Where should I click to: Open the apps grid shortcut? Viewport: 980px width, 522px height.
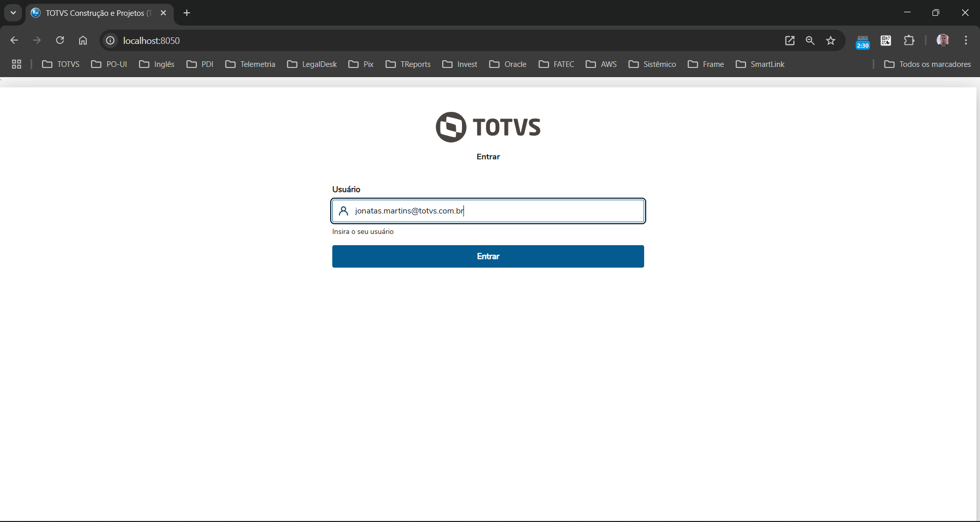16,64
